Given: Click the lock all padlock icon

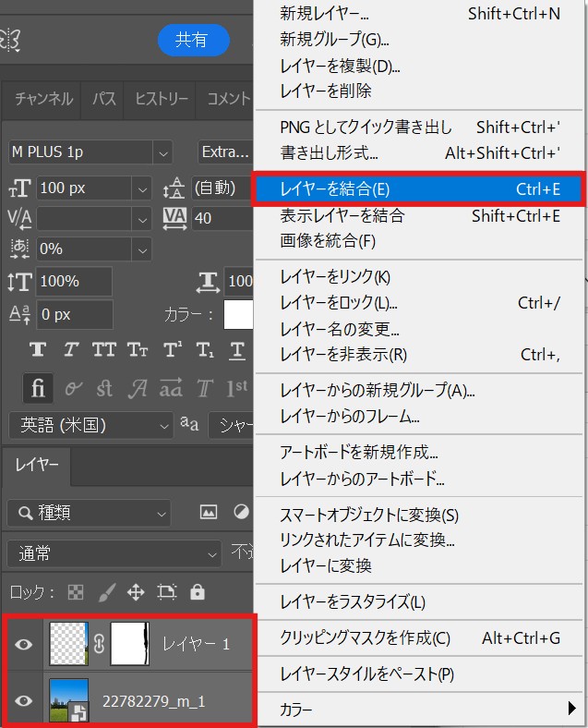Looking at the screenshot, I should [198, 592].
